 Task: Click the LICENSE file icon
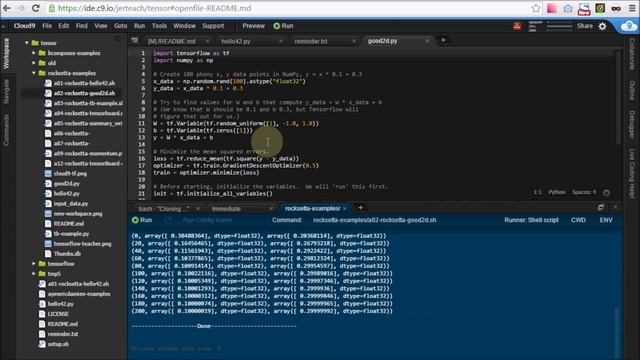coord(42,314)
